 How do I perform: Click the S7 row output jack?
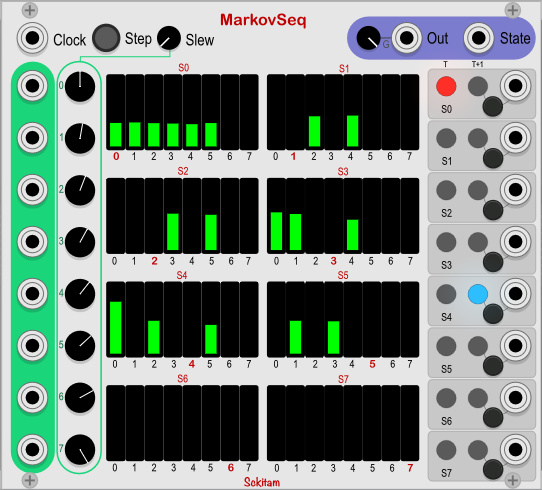point(515,450)
